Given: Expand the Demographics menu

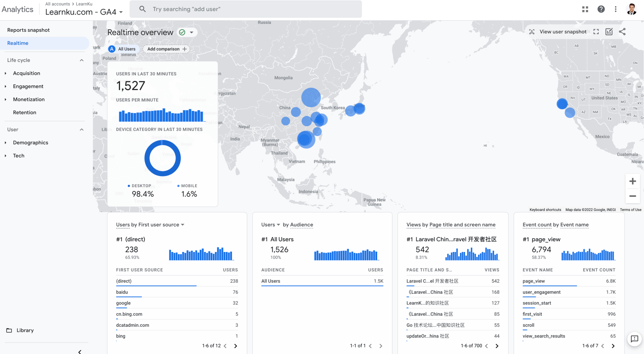Looking at the screenshot, I should pyautogui.click(x=5, y=143).
